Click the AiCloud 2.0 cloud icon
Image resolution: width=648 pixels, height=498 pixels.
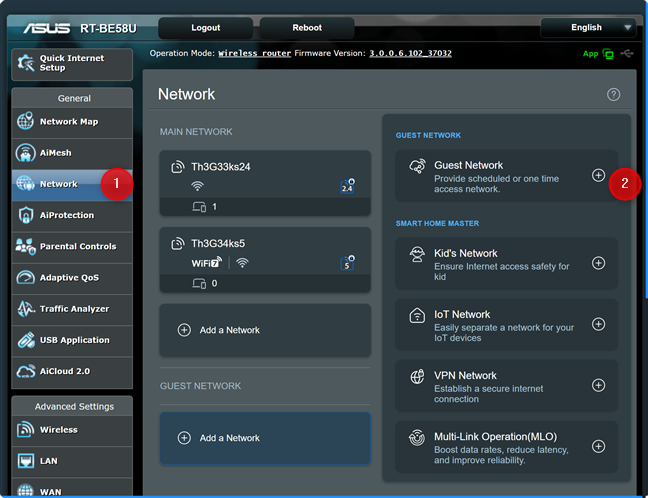coord(26,371)
